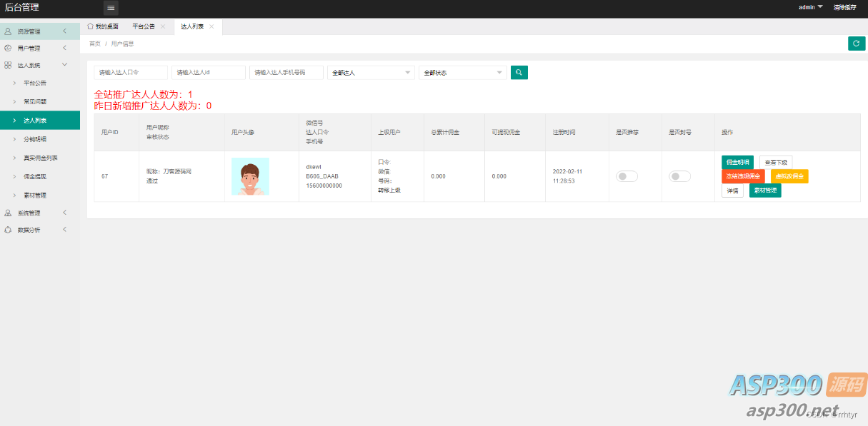Click the orange 冻结违规佣金 button
868x426 pixels.
click(x=743, y=176)
